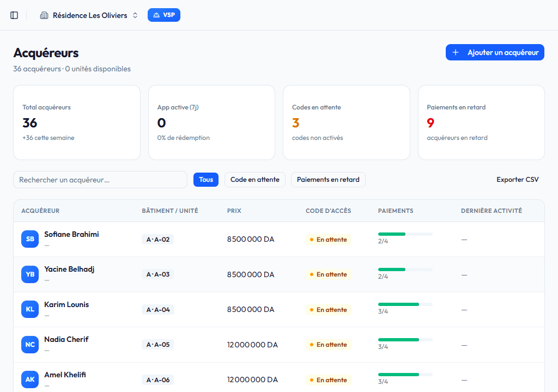Image resolution: width=558 pixels, height=392 pixels.
Task: Open the Paiements en retard stat card
Action: click(481, 122)
